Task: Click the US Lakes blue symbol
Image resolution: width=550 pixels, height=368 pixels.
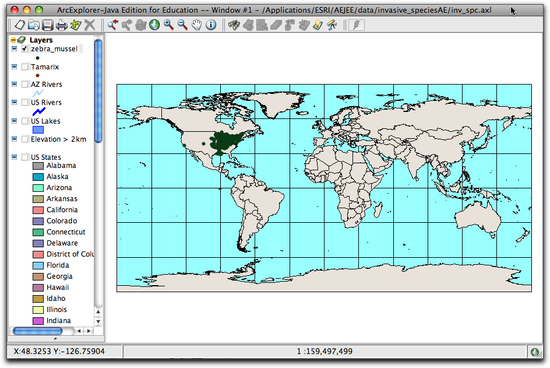Action: 38,130
